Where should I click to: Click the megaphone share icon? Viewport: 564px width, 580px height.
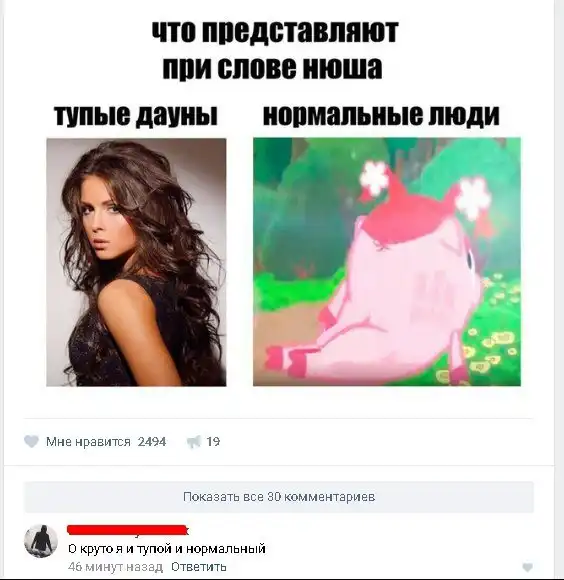[193, 442]
